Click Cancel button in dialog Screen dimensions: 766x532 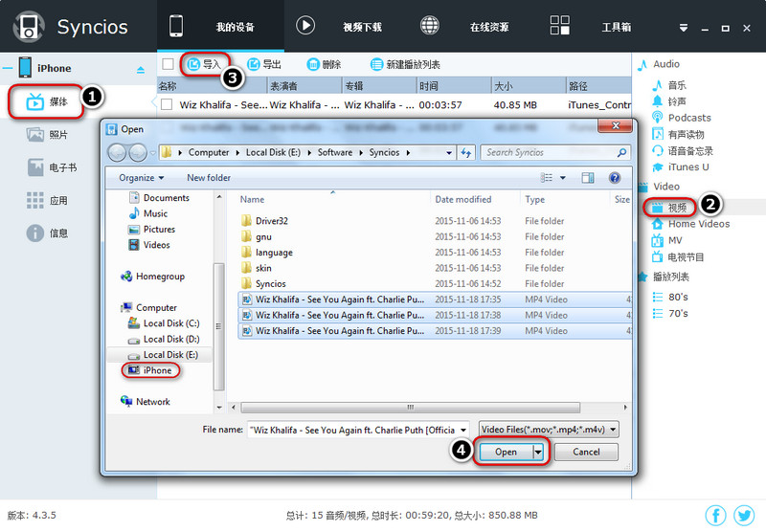coord(586,452)
